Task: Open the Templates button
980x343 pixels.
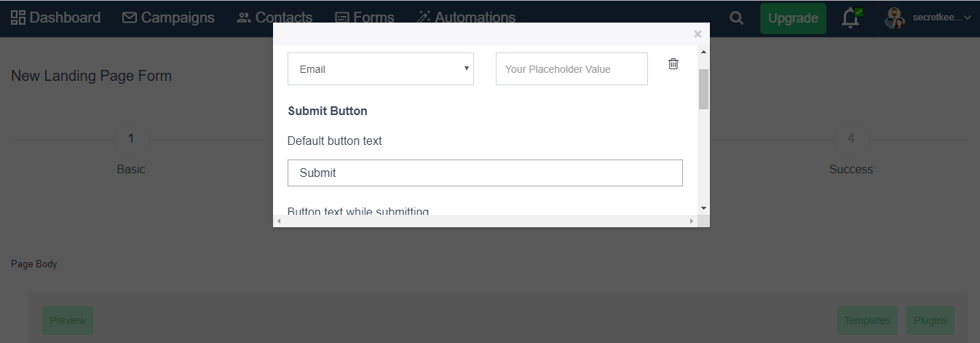Action: click(x=868, y=320)
